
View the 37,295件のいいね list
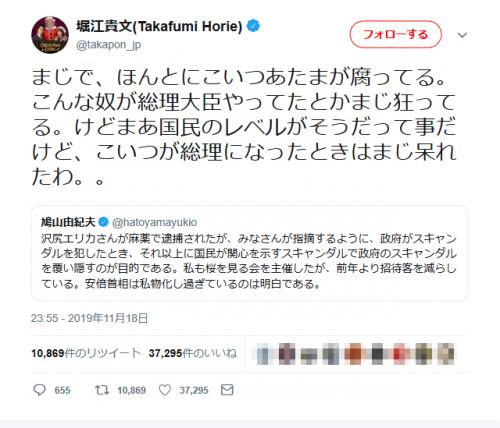click(x=193, y=353)
